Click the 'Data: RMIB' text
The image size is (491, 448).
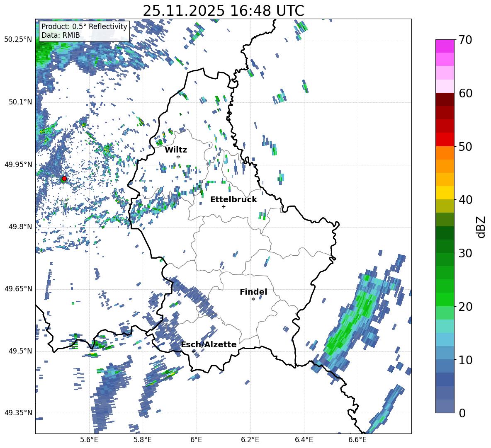point(61,35)
